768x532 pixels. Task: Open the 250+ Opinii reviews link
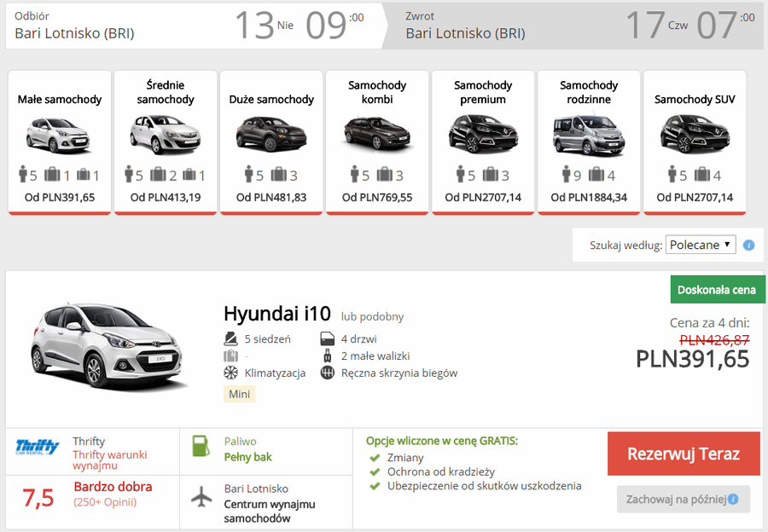[105, 502]
